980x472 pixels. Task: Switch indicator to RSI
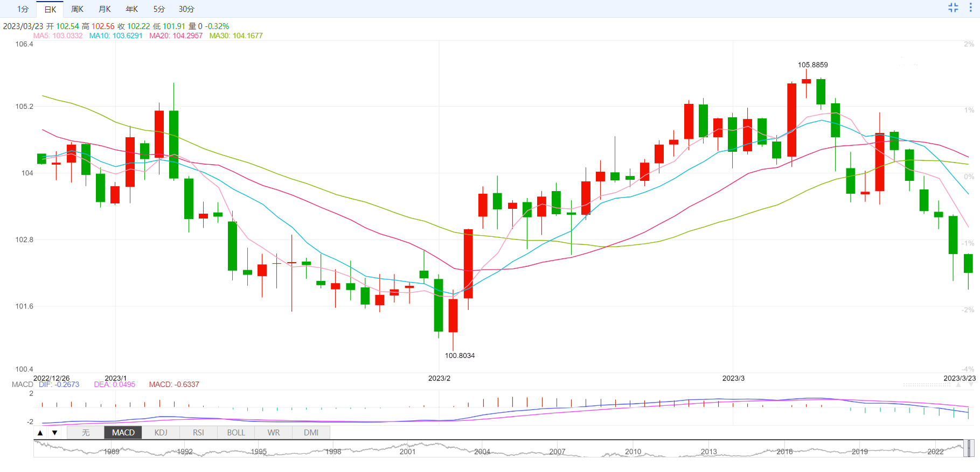[x=198, y=433]
